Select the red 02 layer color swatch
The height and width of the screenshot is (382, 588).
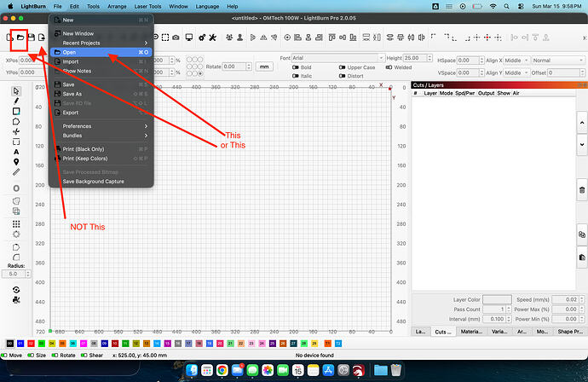tap(32, 344)
